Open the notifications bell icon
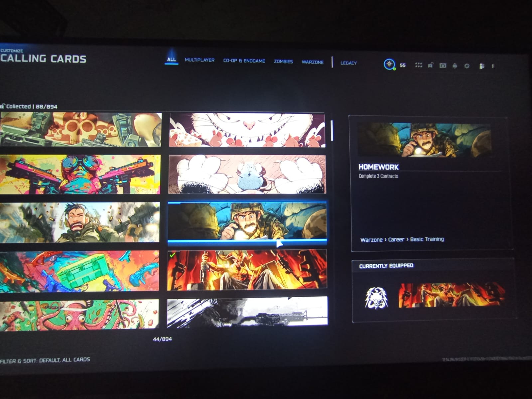Viewport: 532px width, 399px height. (x=455, y=66)
